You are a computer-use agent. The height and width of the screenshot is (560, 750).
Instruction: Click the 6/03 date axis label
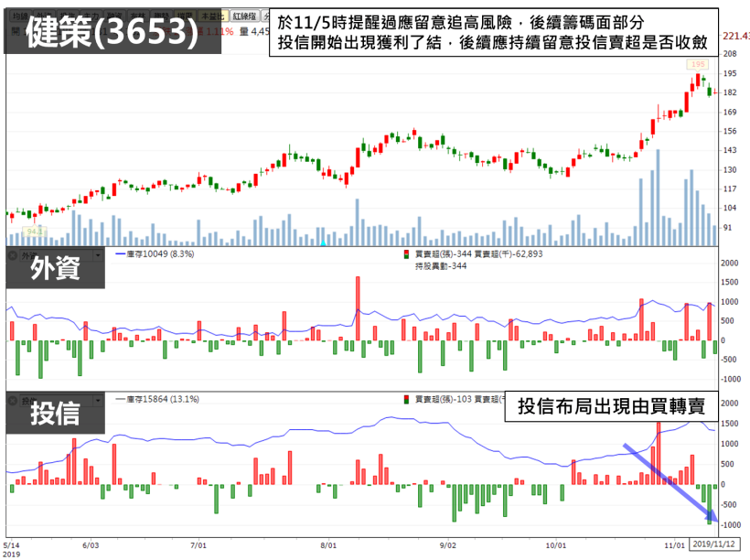pos(91,545)
